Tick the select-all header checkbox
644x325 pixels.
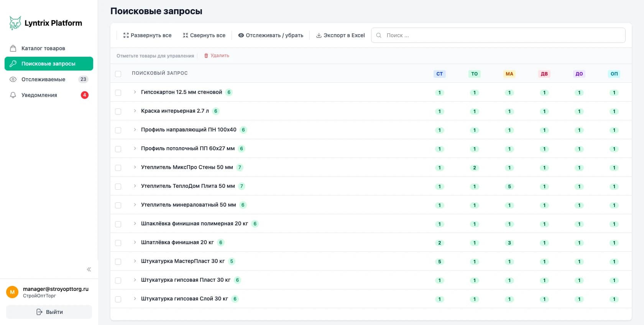(118, 74)
